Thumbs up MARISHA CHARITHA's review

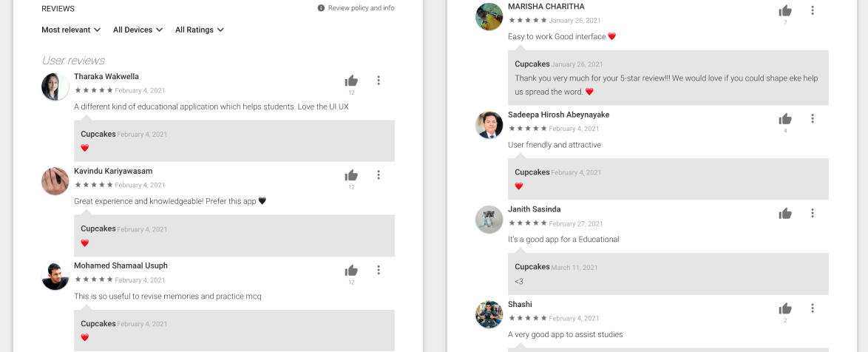(785, 10)
